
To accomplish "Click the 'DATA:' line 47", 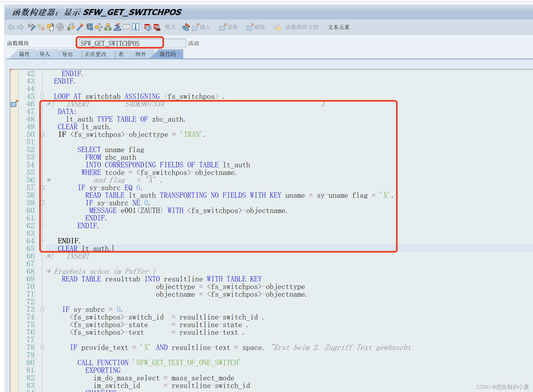I will pos(67,111).
